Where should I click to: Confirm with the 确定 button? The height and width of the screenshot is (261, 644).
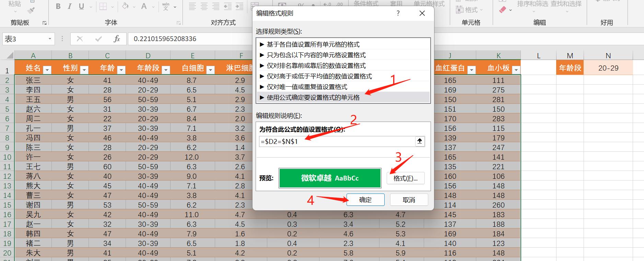[x=365, y=200]
